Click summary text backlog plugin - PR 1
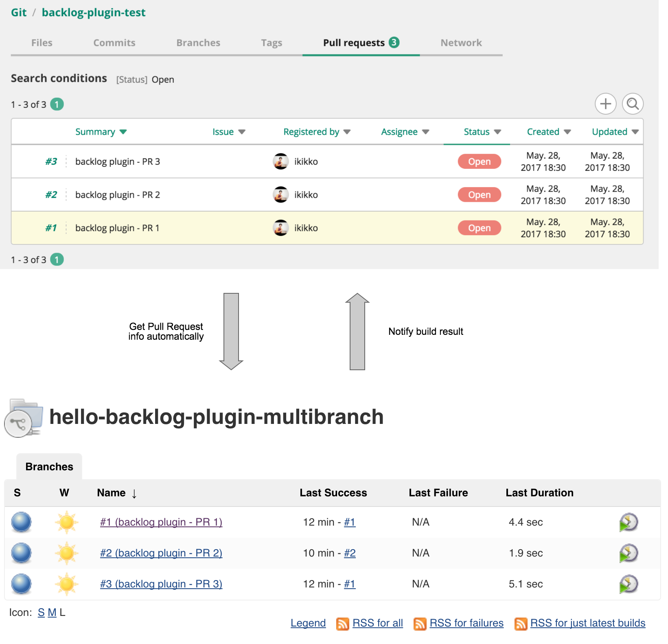This screenshot has width=668, height=644. tap(117, 228)
